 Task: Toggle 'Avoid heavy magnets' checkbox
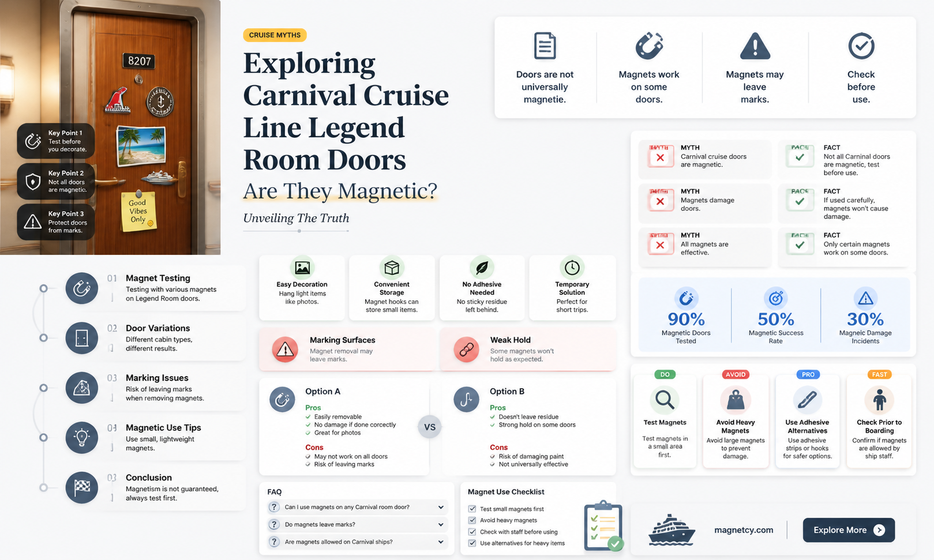pos(472,520)
